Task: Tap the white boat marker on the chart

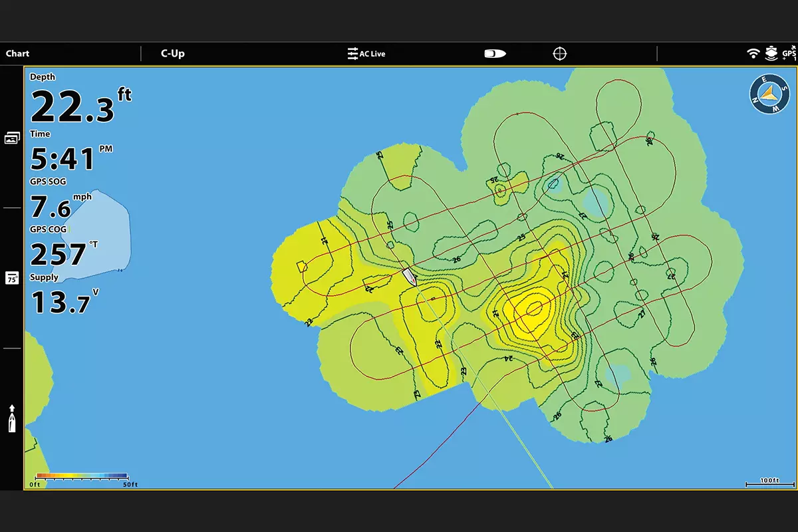Action: click(x=410, y=277)
